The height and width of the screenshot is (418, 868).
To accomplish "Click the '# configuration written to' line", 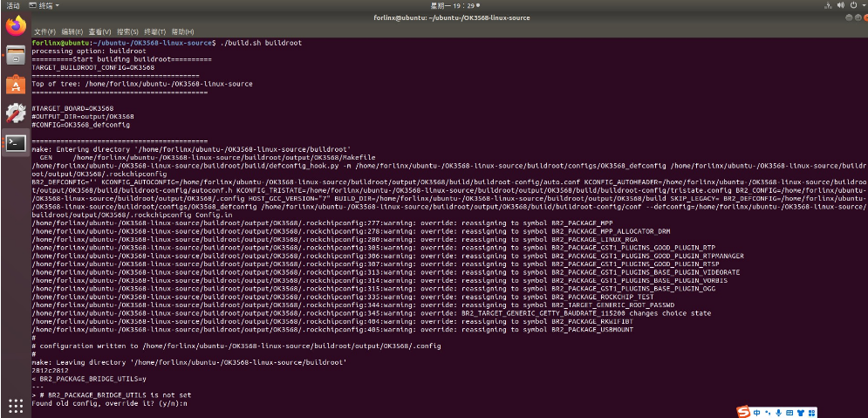I will coord(236,346).
